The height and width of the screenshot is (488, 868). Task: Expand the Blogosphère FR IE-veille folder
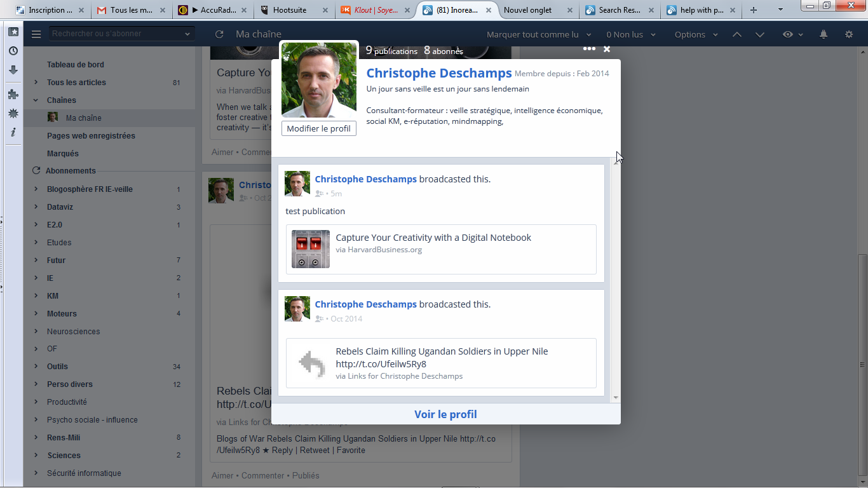pos(36,189)
